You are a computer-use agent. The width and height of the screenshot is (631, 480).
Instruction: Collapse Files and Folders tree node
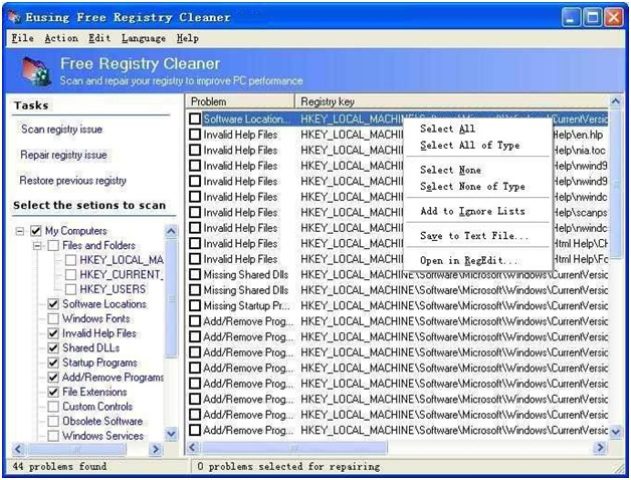tap(37, 245)
